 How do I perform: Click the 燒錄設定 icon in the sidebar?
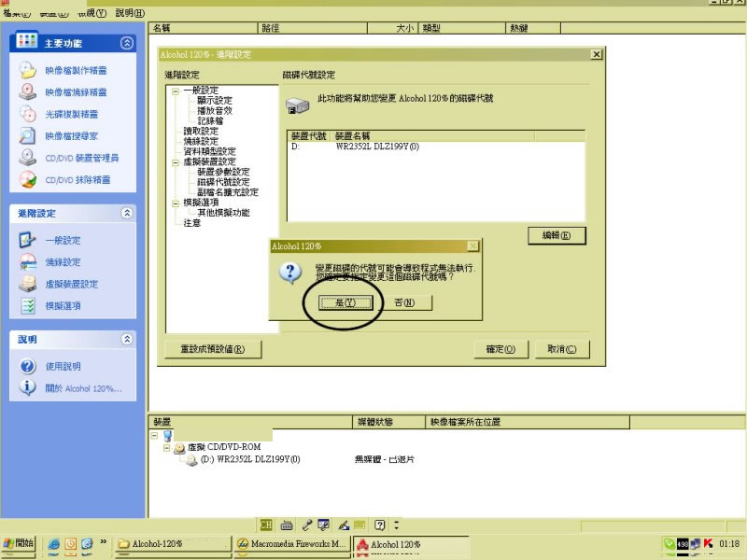28,262
